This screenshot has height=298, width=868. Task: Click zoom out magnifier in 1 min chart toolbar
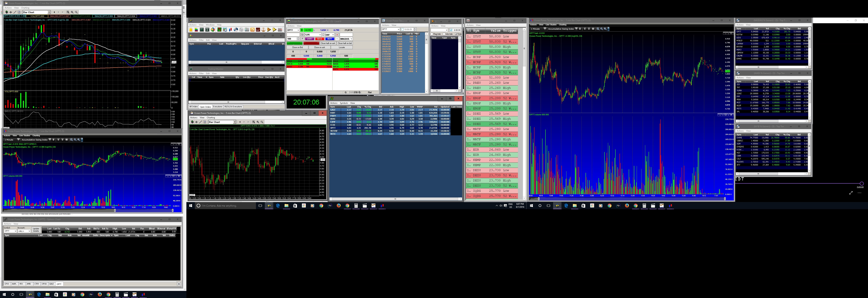point(77,12)
